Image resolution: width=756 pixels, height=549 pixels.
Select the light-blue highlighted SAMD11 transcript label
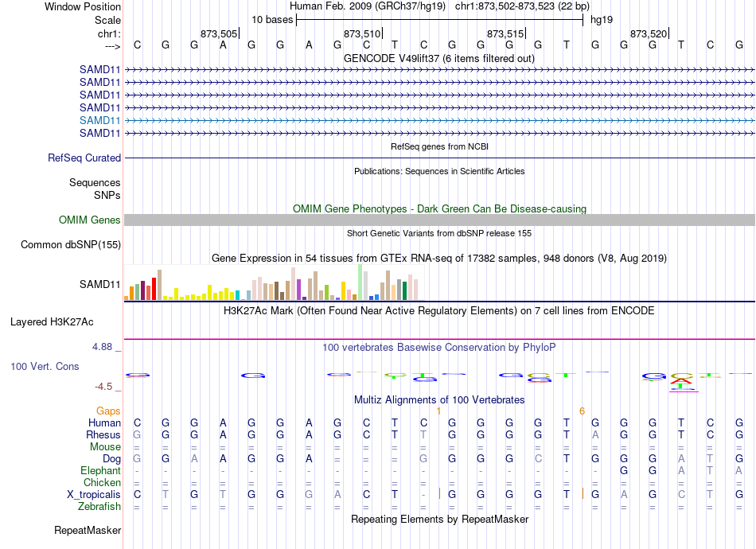click(99, 120)
